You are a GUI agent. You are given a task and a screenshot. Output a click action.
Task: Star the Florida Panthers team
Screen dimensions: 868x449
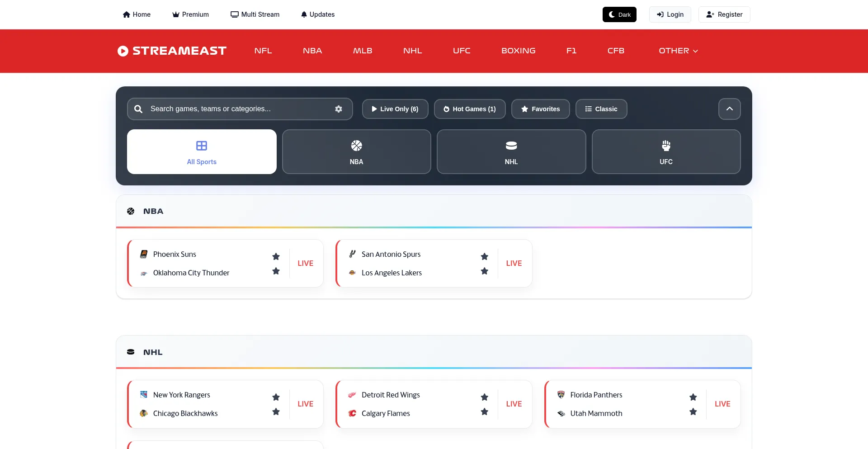point(693,397)
